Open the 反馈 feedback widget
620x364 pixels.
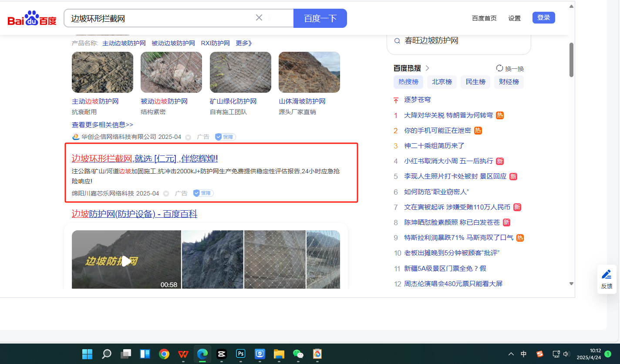[607, 279]
